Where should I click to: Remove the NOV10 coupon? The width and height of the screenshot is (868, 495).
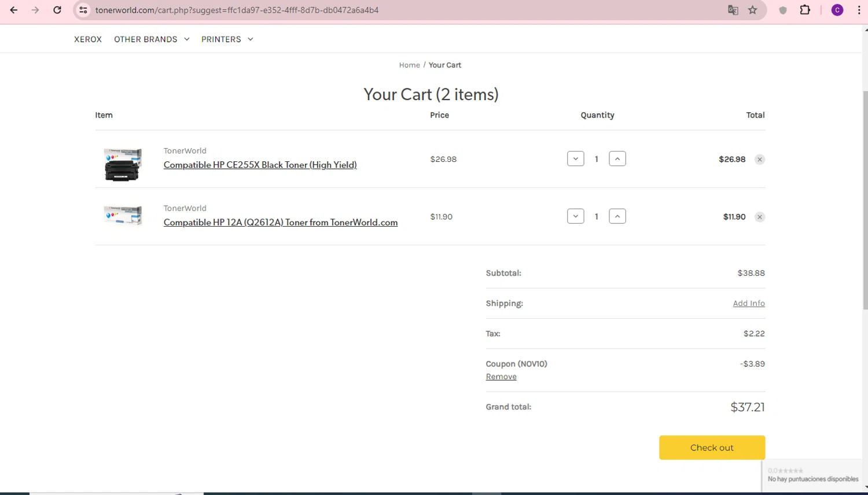(x=501, y=377)
